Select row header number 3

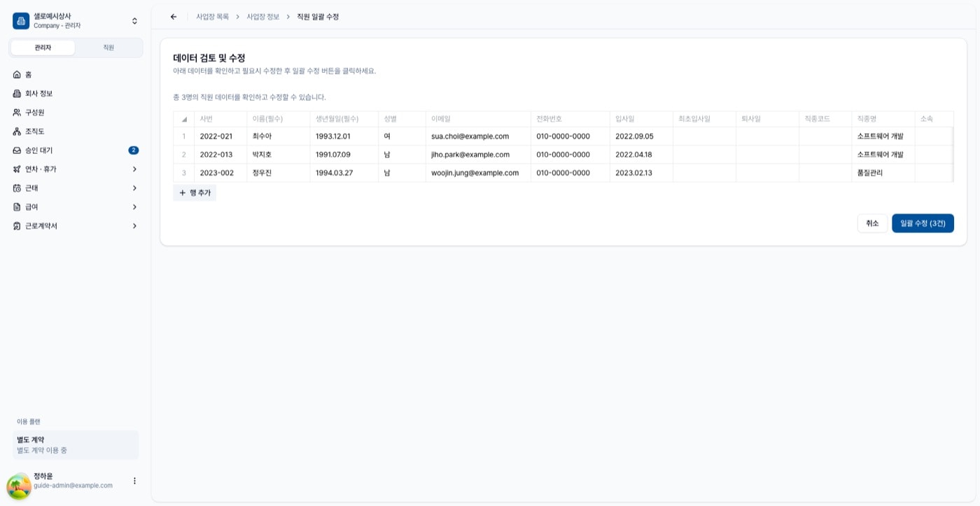pyautogui.click(x=184, y=173)
